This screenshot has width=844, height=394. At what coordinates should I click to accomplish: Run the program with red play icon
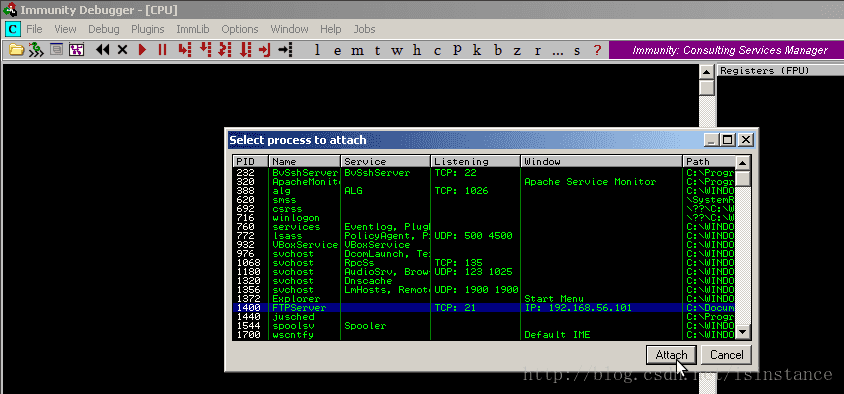pos(142,50)
